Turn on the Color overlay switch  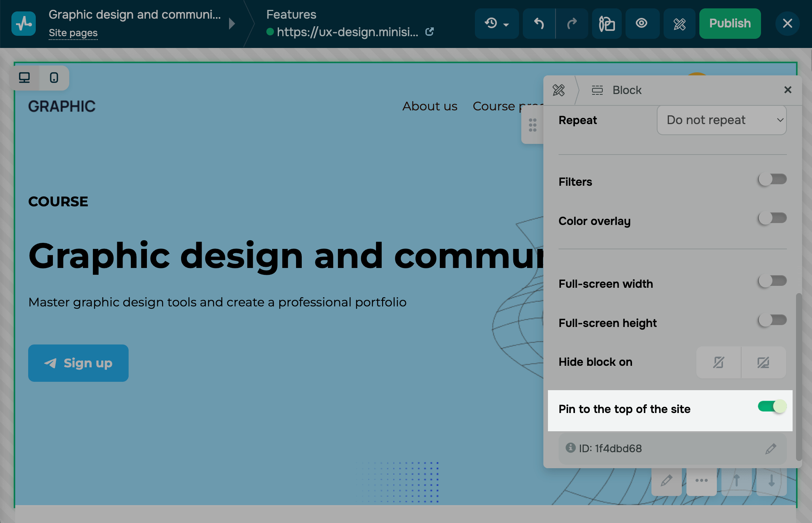[772, 218]
